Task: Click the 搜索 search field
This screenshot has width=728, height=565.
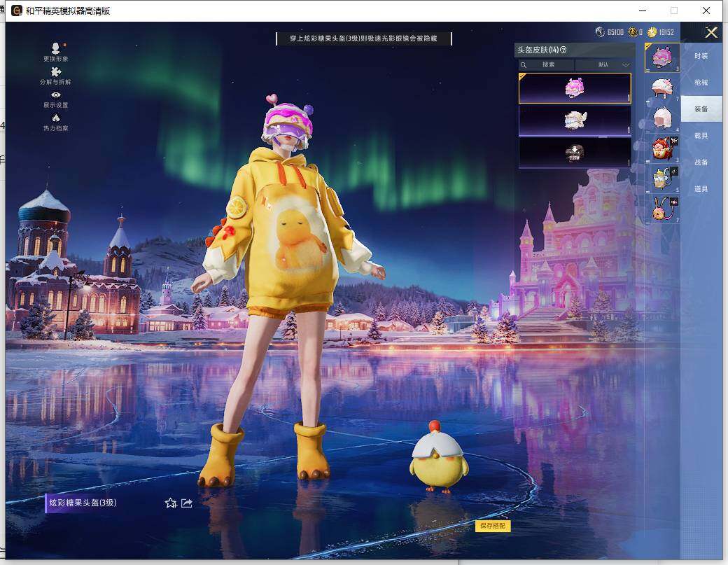Action: (x=547, y=64)
